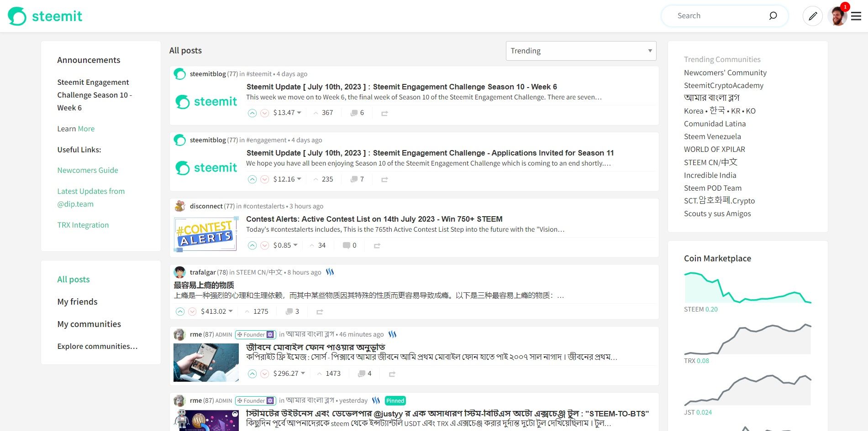Toggle downvote on disconnect's Contest Alerts post
The height and width of the screenshot is (431, 868).
tap(265, 245)
